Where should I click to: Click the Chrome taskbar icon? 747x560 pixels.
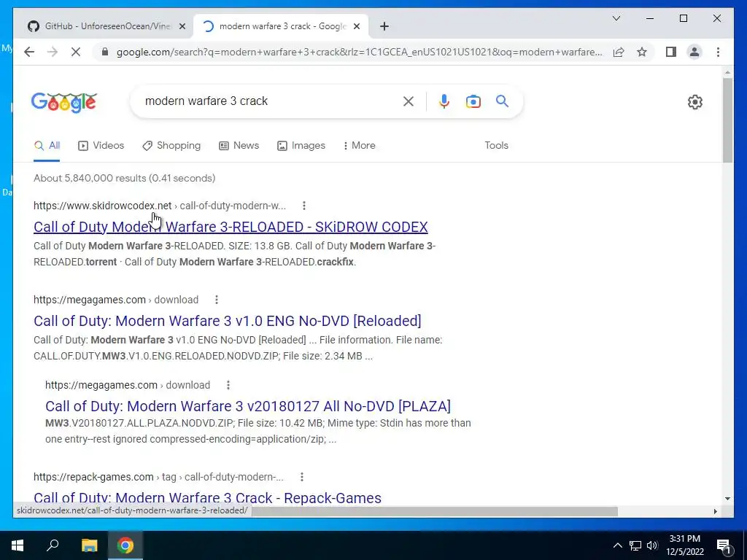pyautogui.click(x=125, y=545)
